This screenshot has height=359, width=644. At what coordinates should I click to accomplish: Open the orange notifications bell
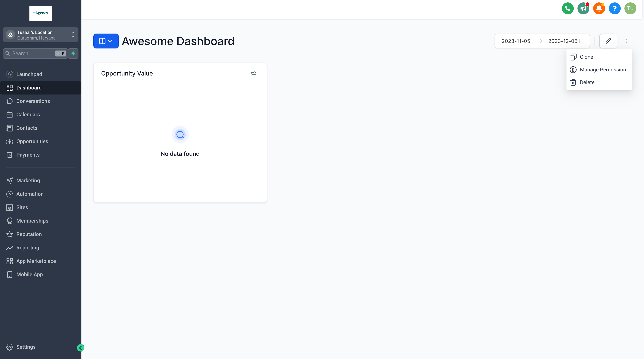[599, 9]
